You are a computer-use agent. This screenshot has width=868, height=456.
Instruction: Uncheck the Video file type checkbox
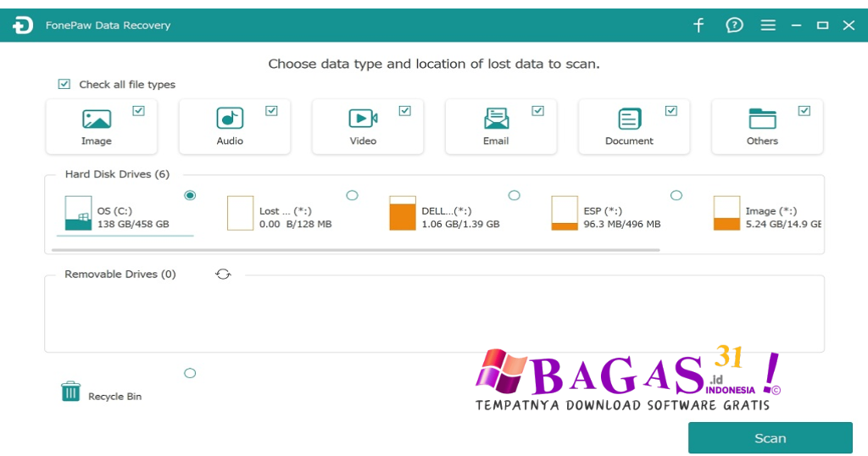pos(404,111)
